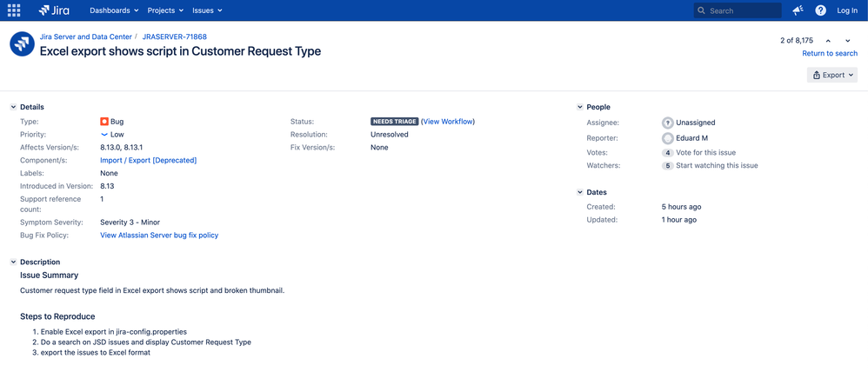Image resolution: width=868 pixels, height=372 pixels.
Task: Open JRASERVER-71868 issue key link
Action: coord(174,37)
